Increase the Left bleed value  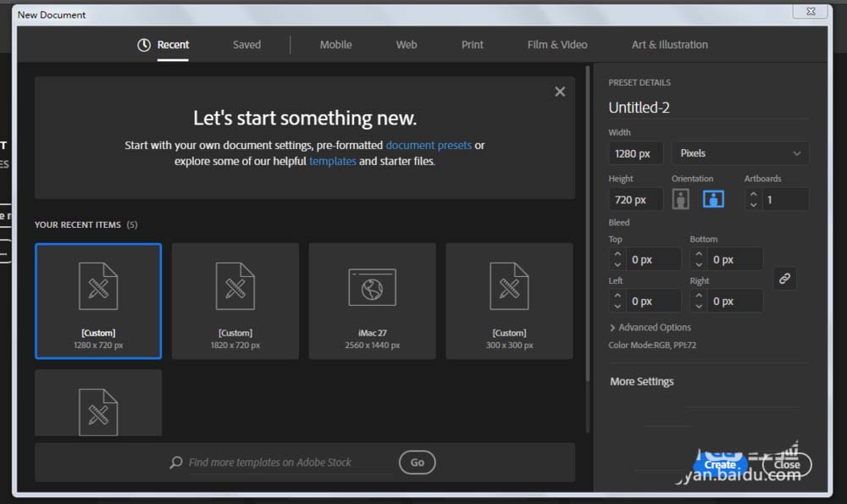tap(617, 296)
